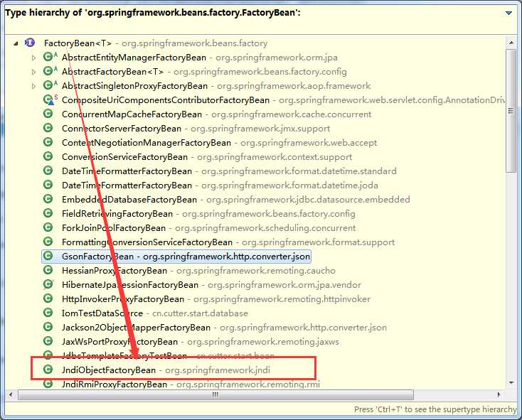
Task: Click the JaxWsPortProxyFactoryBean class icon
Action: 48,341
